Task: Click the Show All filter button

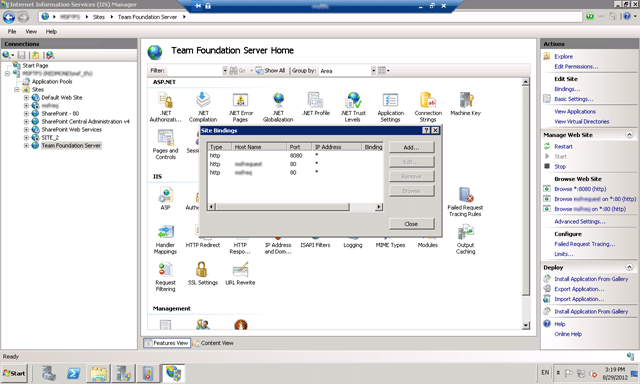Action: pyautogui.click(x=270, y=71)
